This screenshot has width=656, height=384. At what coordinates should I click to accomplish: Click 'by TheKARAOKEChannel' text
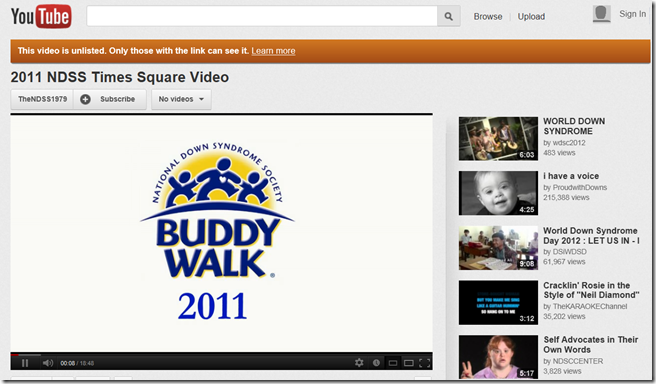coord(585,306)
